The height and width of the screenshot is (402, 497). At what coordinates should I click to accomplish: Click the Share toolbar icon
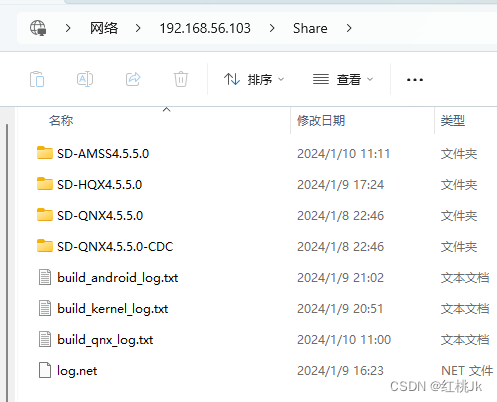tap(133, 79)
